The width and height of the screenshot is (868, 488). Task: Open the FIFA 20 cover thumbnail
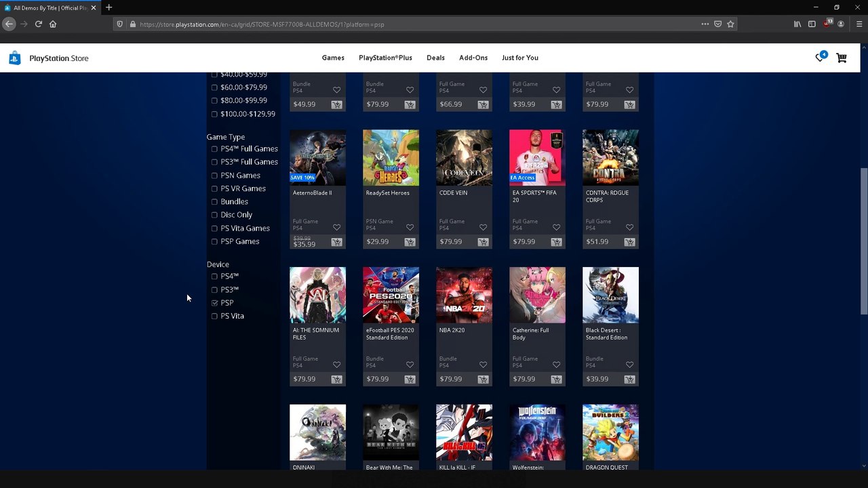pyautogui.click(x=537, y=157)
